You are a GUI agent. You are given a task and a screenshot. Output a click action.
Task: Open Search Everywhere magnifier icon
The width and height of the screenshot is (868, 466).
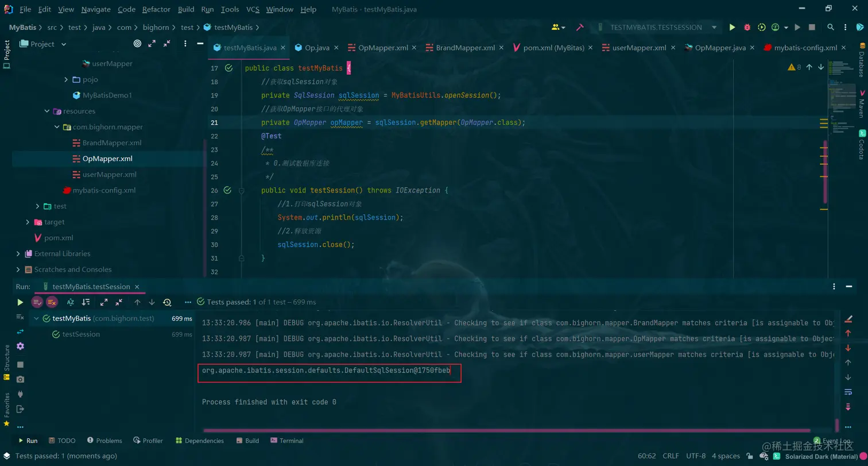tap(831, 27)
